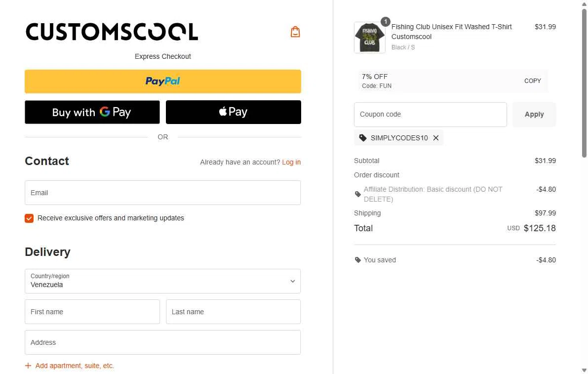View the Fishing Club T-Shirt thumbnail
Viewport: 588px width, 374px height.
pos(369,38)
